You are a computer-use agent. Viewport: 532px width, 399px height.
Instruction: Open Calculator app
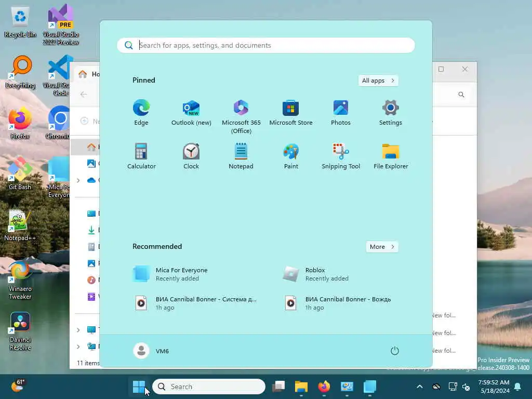point(141,156)
